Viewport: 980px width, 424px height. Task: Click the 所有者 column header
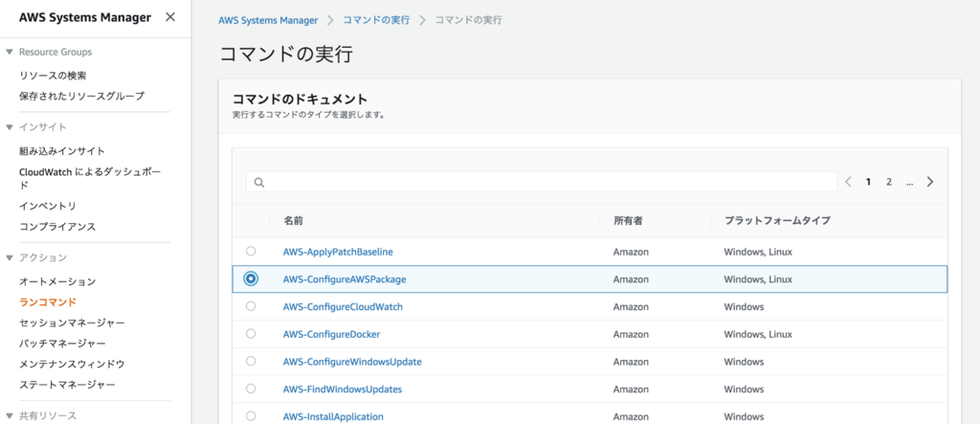click(x=628, y=220)
